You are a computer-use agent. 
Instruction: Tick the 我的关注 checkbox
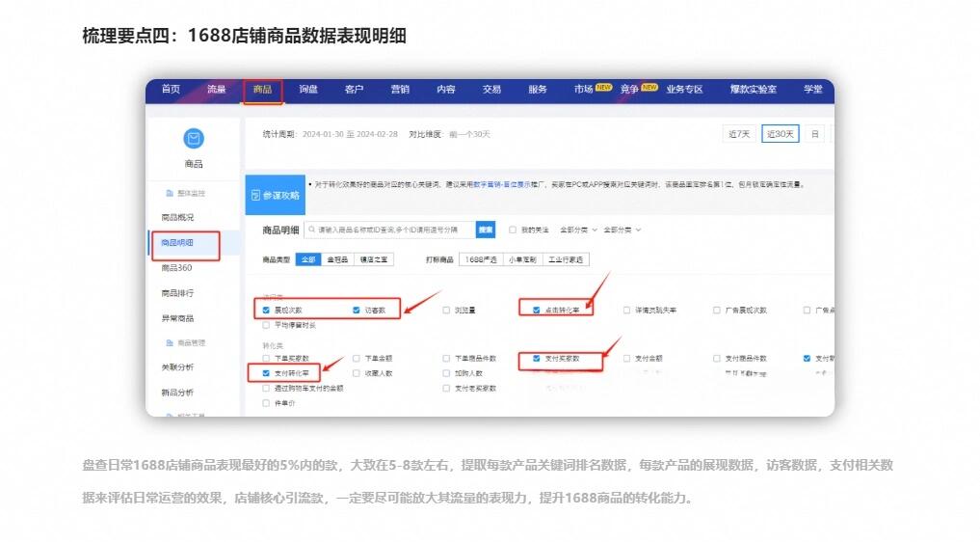513,230
